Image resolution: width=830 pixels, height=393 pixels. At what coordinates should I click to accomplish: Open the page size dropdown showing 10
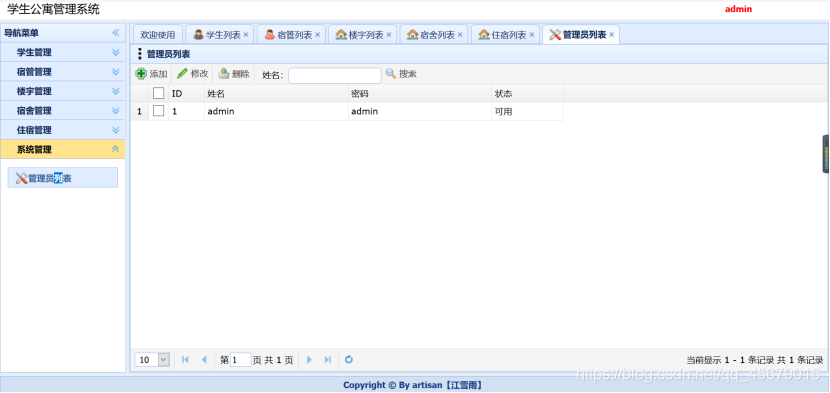tap(164, 360)
